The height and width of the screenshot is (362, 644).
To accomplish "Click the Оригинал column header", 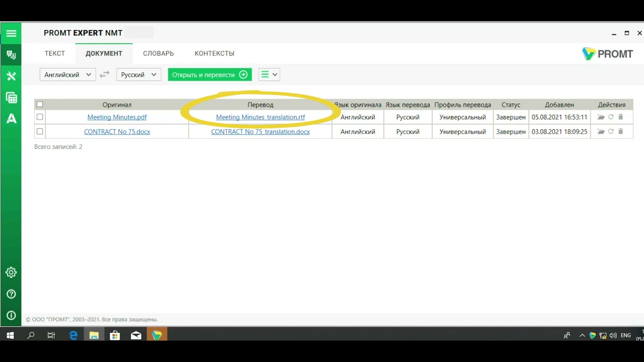I will click(x=117, y=105).
